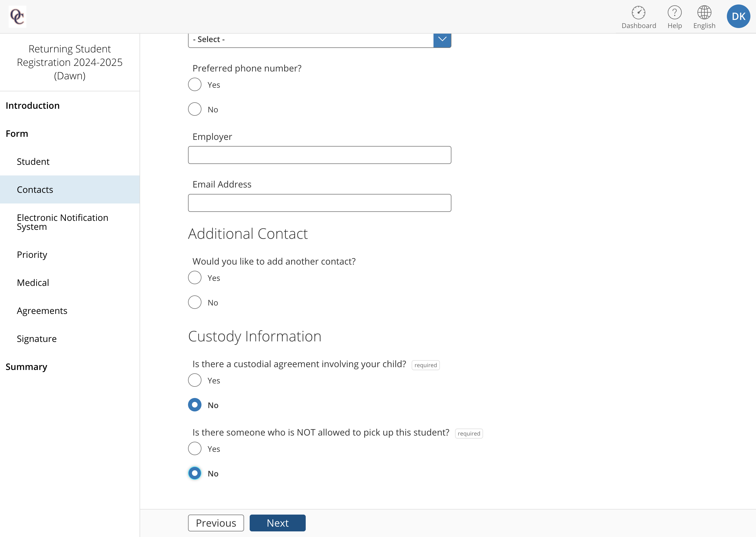Expand the Select dropdown arrow
The height and width of the screenshot is (537, 756).
[x=442, y=40]
